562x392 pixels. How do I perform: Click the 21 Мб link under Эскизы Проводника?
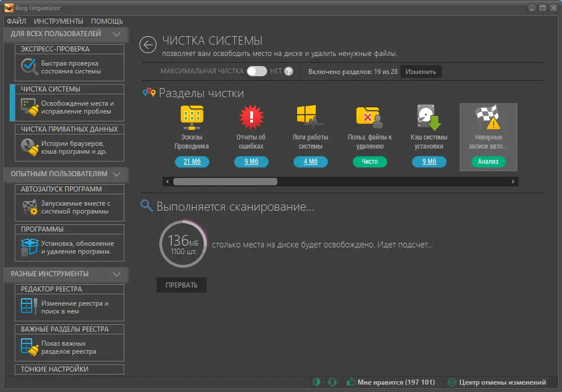click(191, 162)
